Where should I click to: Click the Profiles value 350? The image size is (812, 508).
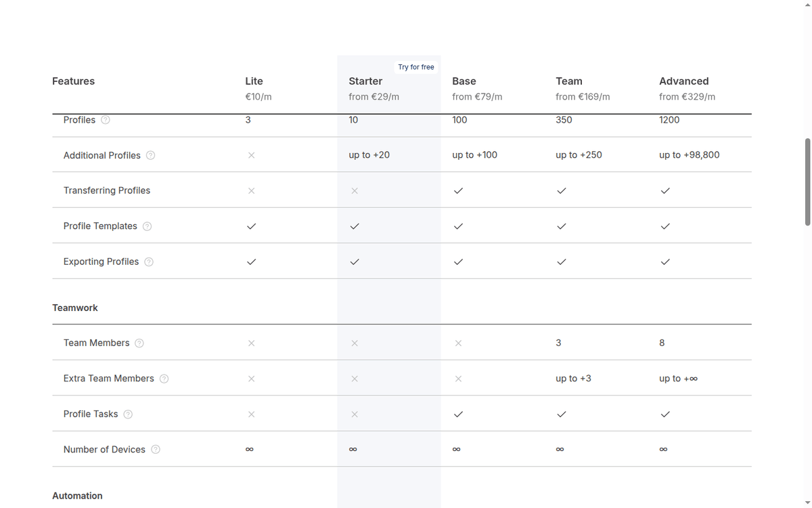click(564, 120)
